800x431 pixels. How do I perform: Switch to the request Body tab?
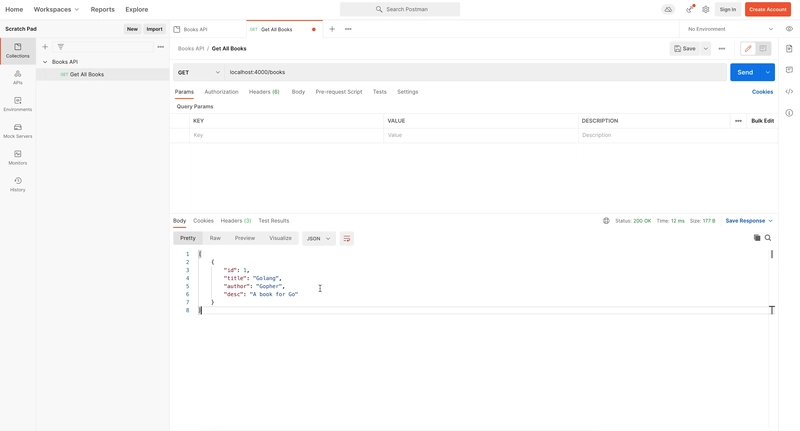[298, 92]
